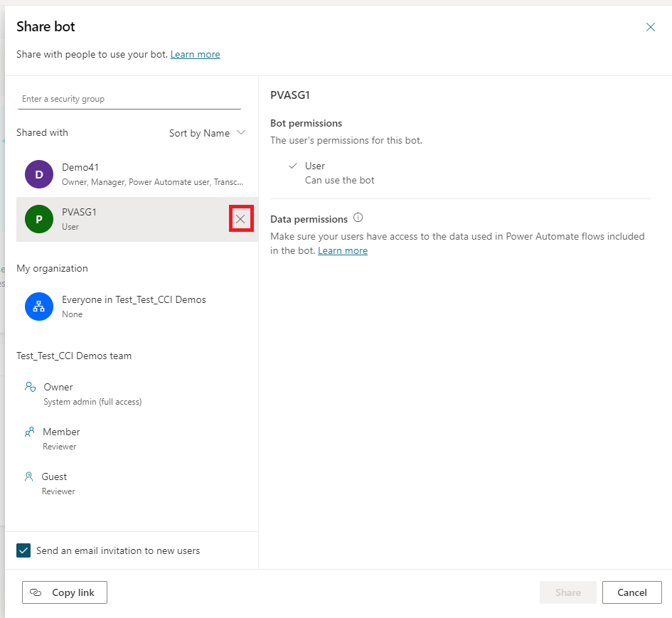The image size is (672, 618).
Task: Click the Enter a security group field
Action: point(129,99)
